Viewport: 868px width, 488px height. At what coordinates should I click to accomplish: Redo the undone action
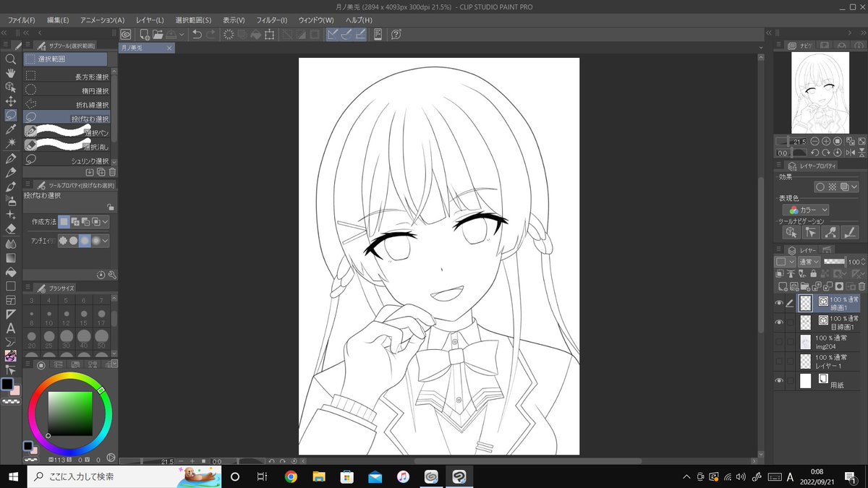point(210,34)
